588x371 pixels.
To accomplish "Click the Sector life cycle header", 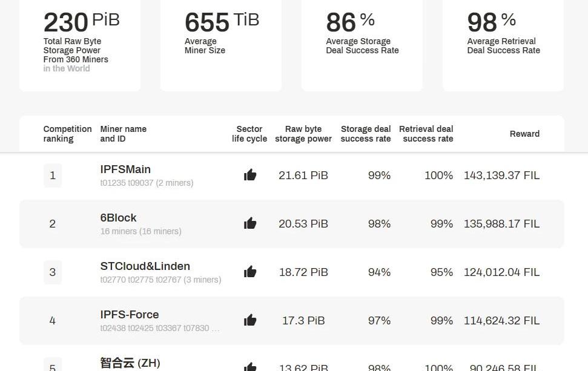I will tap(249, 134).
